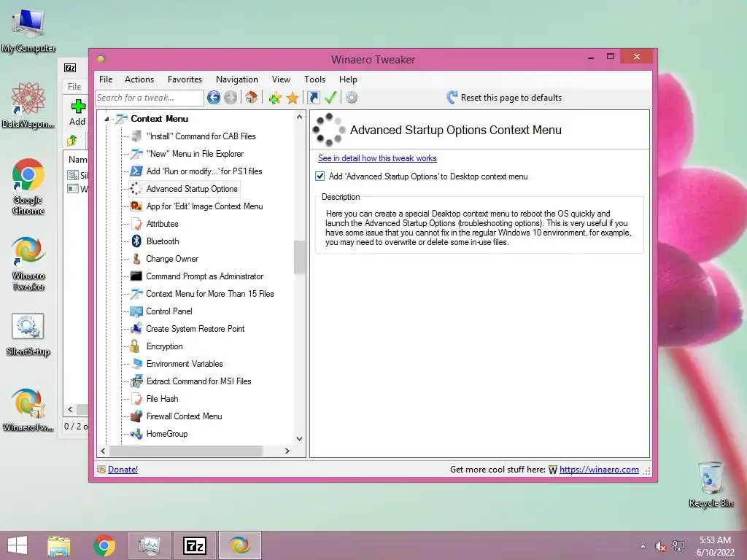Select SilentSetup desktop icon

tap(28, 335)
